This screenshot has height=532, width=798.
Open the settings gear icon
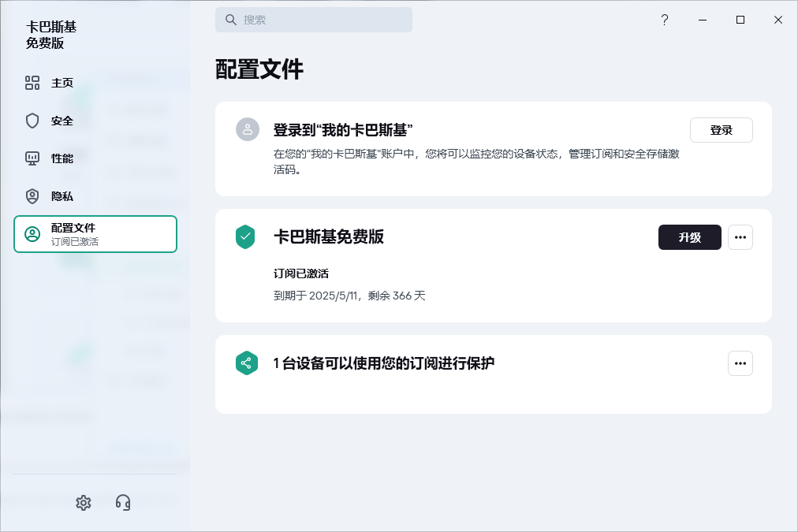84,502
